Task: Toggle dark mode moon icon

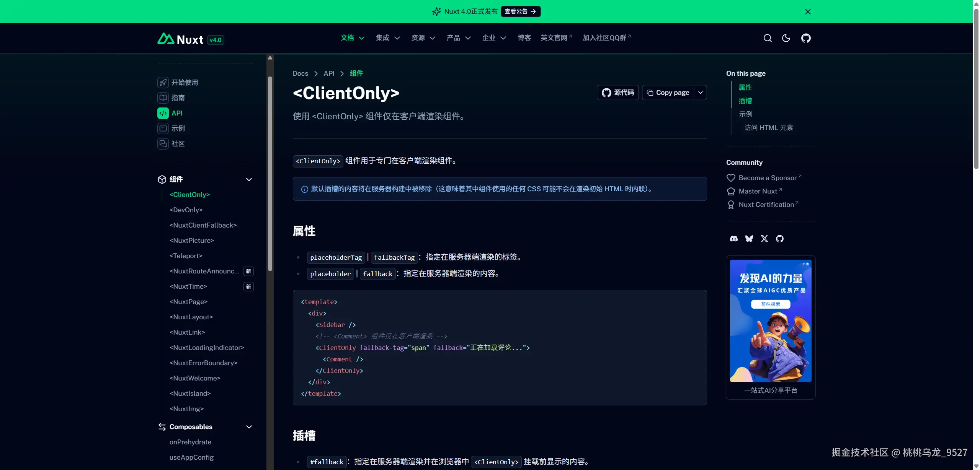Action: tap(786, 38)
